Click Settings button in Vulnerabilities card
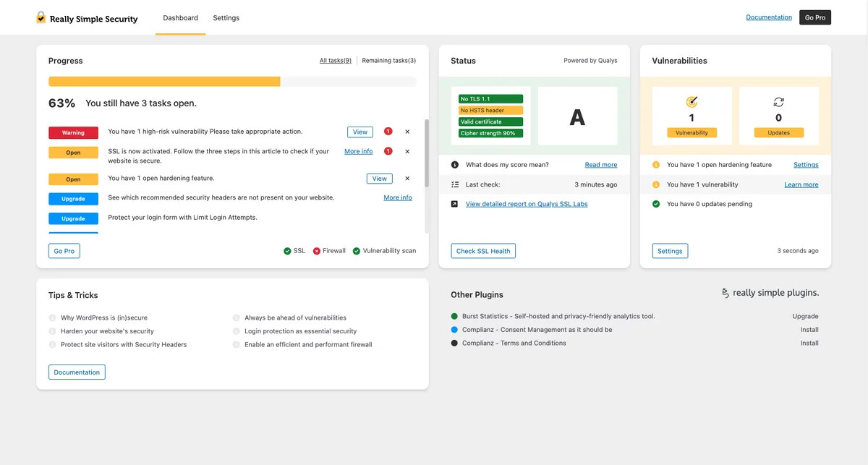Screen dimensions: 868x465 point(670,251)
